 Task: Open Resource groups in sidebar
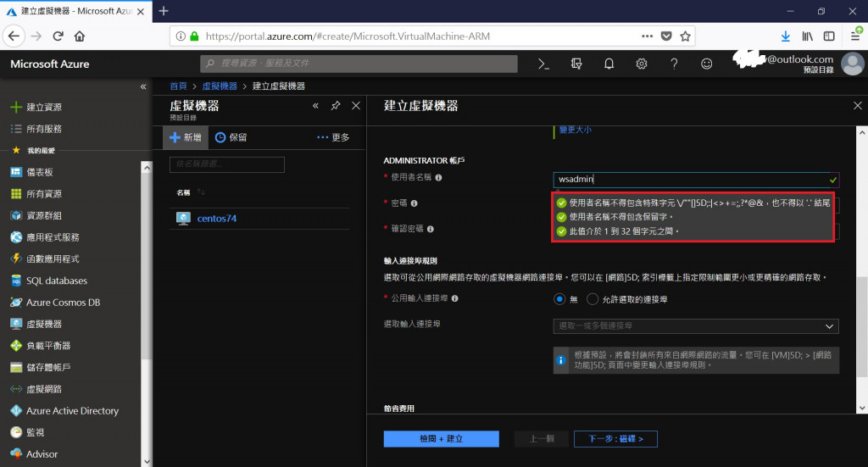(36, 215)
